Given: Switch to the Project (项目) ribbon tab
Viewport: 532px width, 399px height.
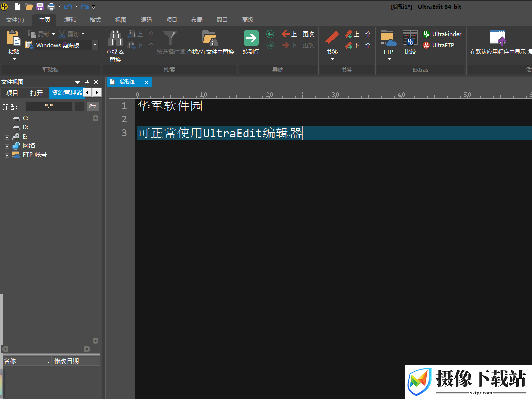Looking at the screenshot, I should 172,20.
